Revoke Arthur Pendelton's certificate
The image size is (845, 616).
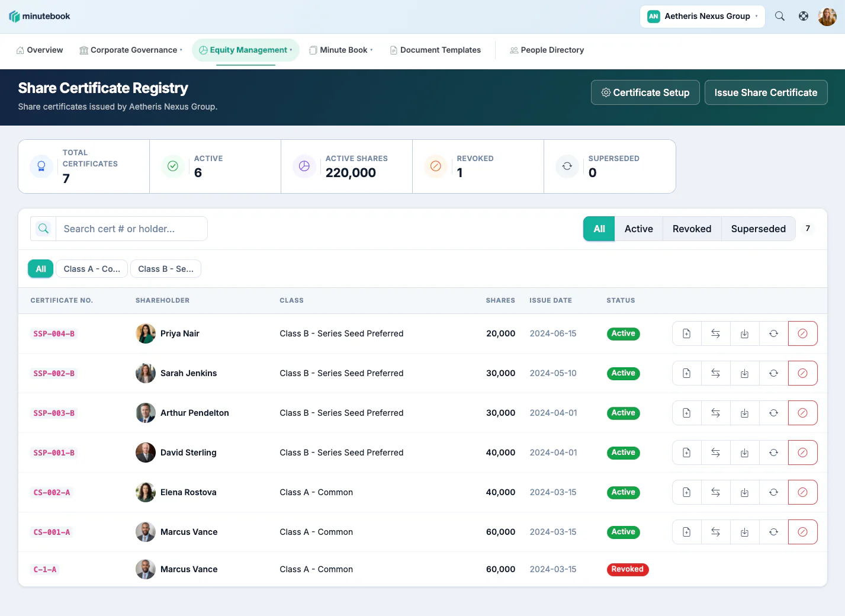[x=802, y=413]
